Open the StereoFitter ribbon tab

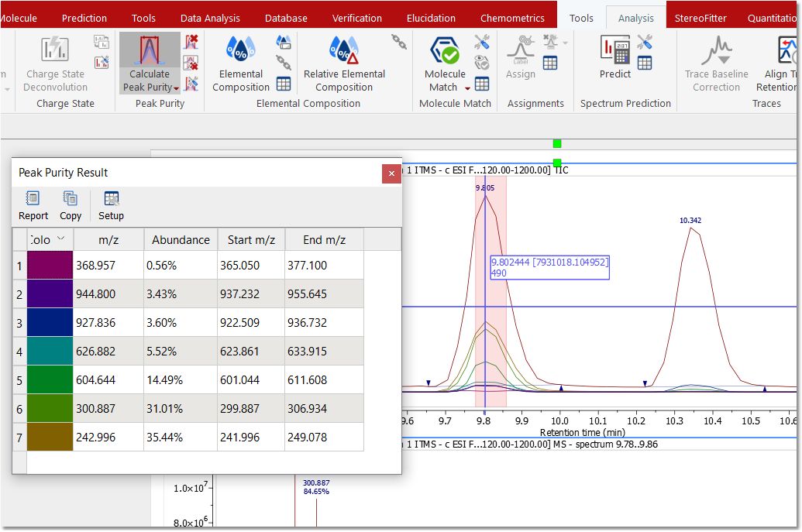[x=700, y=18]
